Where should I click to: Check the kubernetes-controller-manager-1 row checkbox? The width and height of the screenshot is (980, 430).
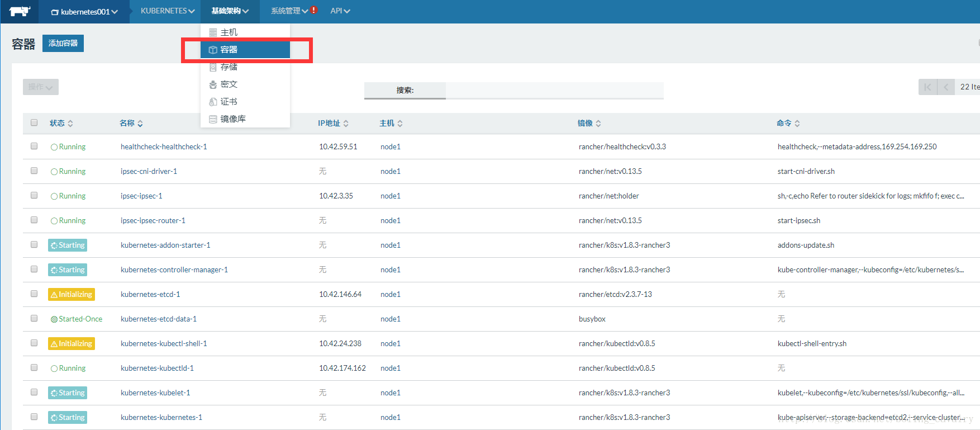click(x=34, y=269)
